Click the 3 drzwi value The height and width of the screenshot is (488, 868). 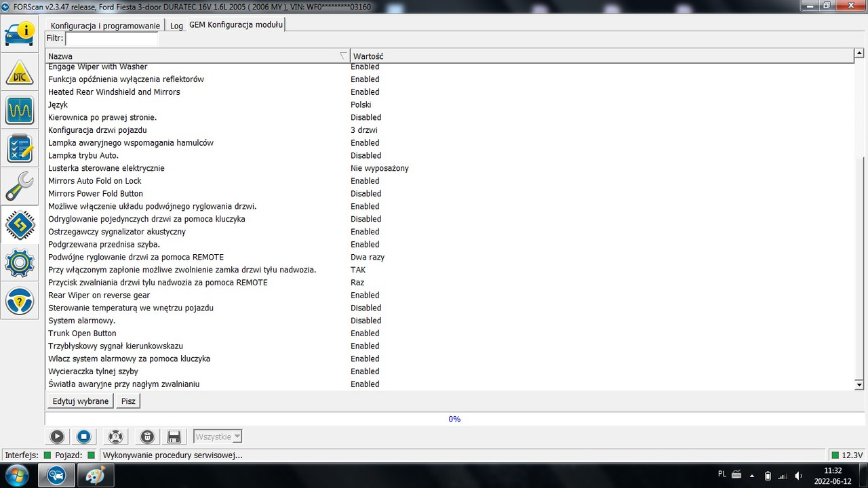point(364,130)
